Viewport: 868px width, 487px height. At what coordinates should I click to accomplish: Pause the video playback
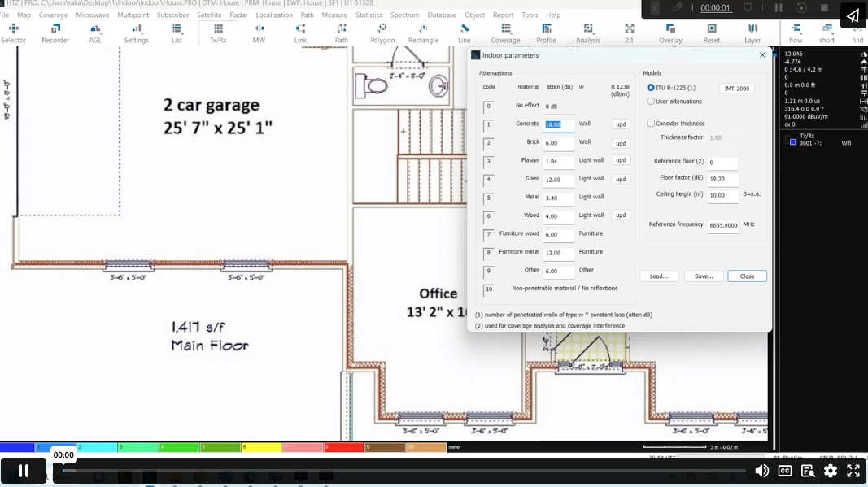(24, 471)
